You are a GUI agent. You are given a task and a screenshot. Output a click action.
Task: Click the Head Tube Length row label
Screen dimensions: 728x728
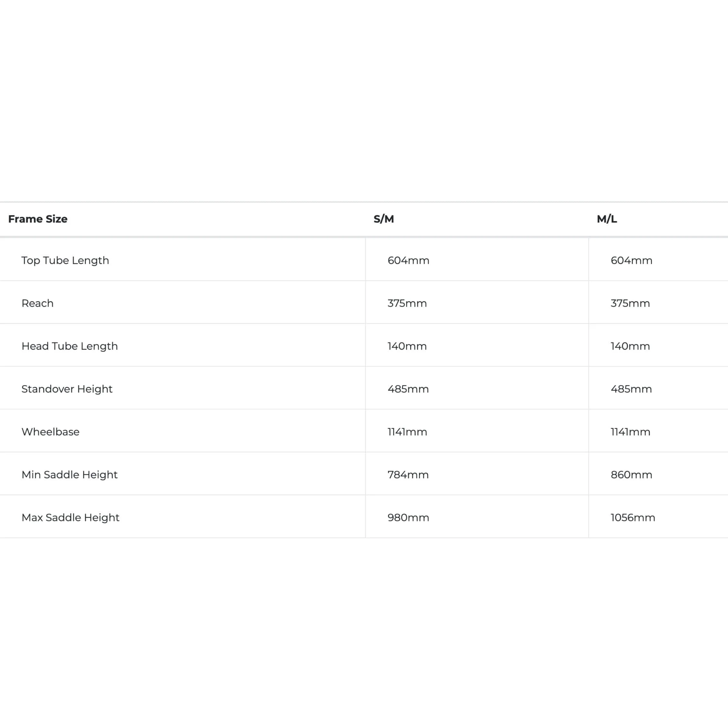point(70,346)
